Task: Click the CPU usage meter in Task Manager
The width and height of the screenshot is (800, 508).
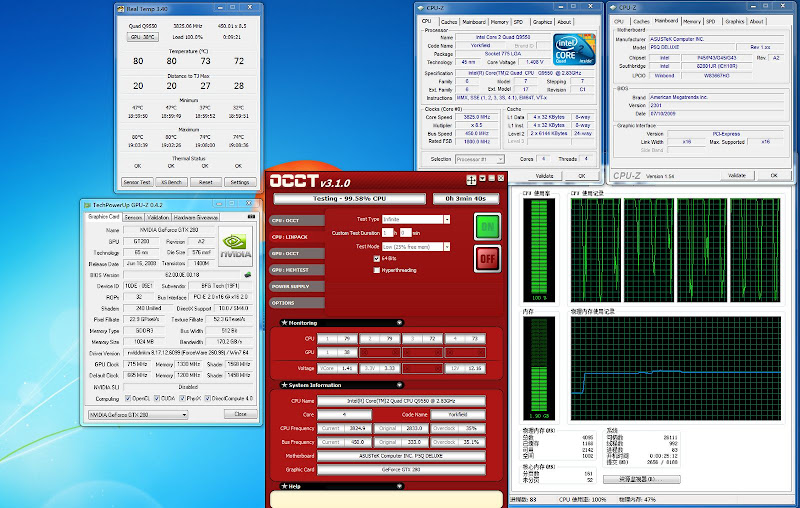Action: (539, 250)
